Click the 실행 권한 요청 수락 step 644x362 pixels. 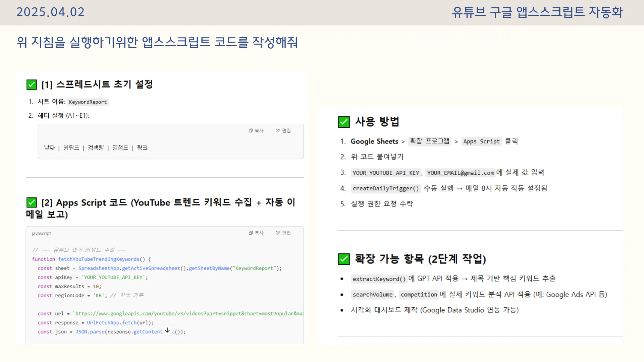[x=382, y=204]
